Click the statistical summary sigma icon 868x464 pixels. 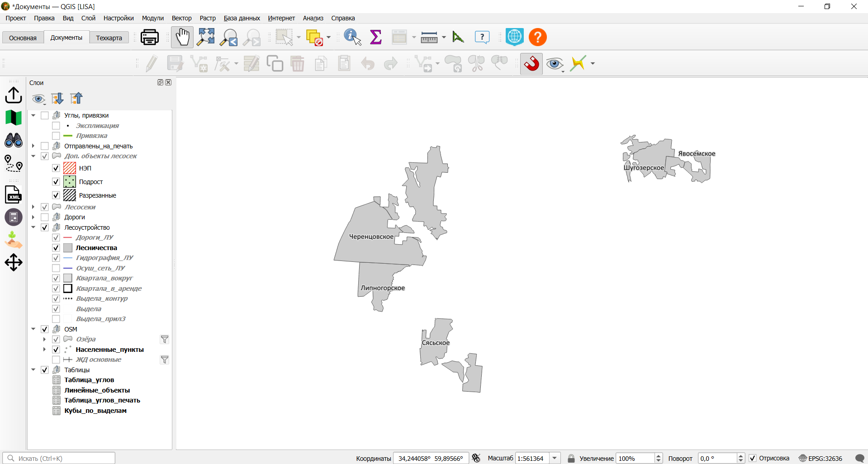coord(376,37)
